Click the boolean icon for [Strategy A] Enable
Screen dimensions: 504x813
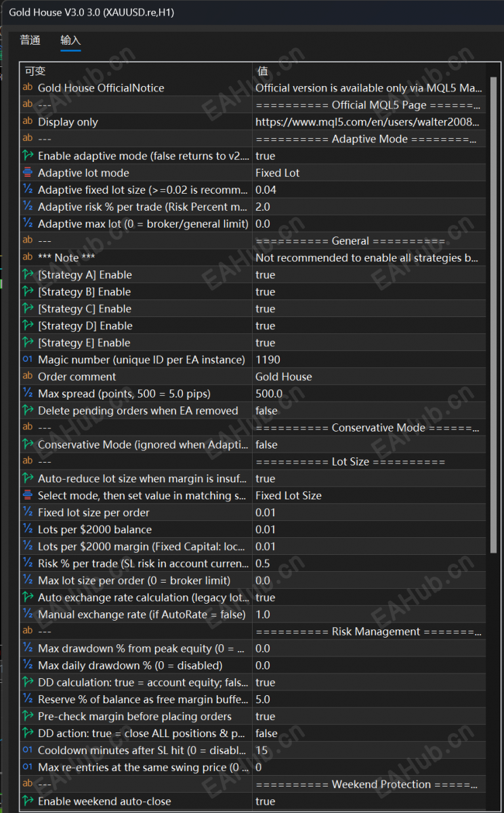[28, 274]
